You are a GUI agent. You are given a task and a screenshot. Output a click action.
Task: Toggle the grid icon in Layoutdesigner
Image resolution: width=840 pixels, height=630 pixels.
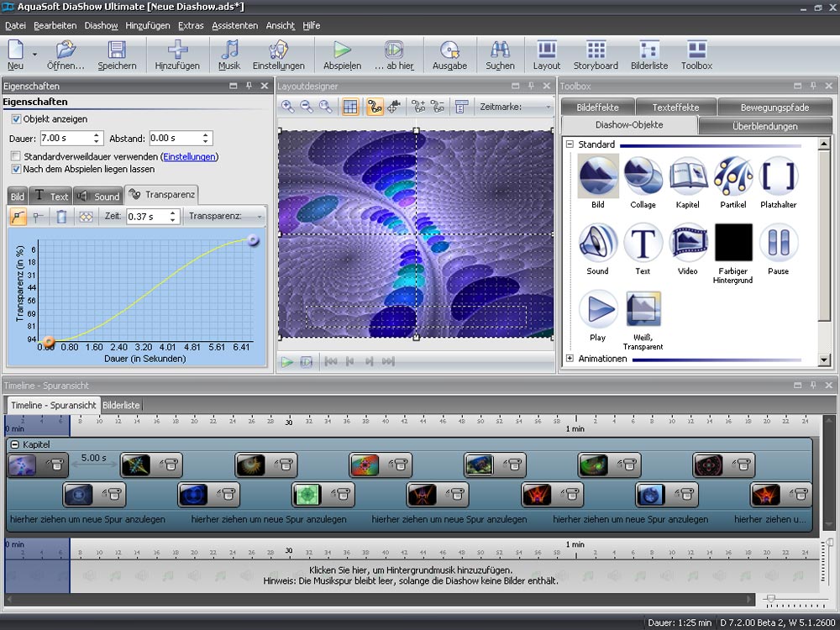coord(350,107)
